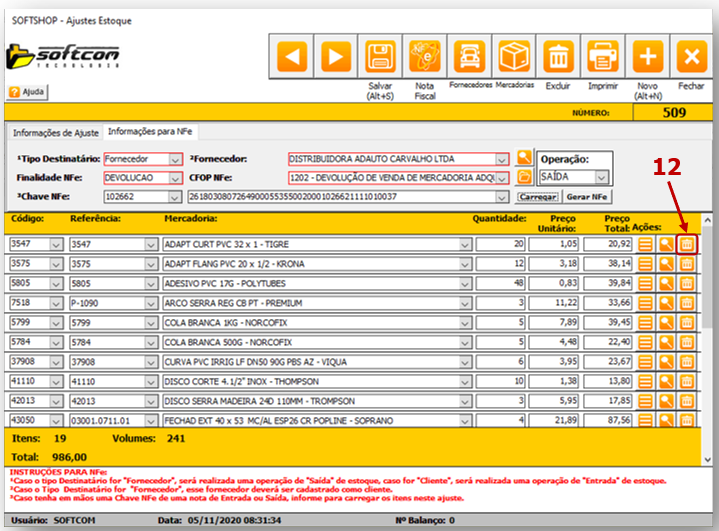Click magnifier icon on ADESIVO PVC row
The height and width of the screenshot is (531, 719).
[666, 283]
